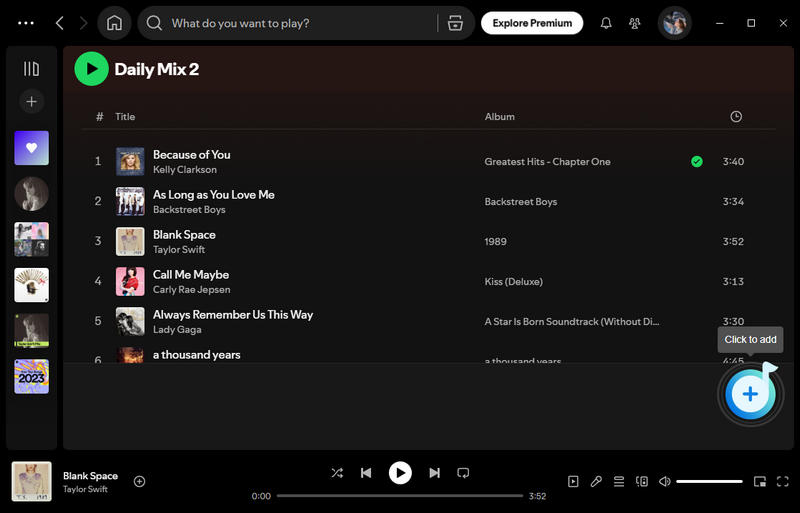
Task: Toggle repeat mode
Action: [x=463, y=473]
